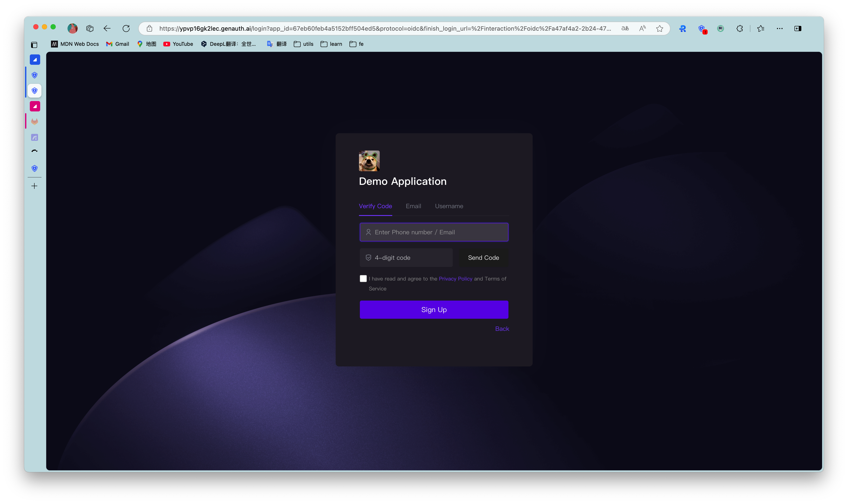Click the phone number or email input field
This screenshot has height=504, width=848.
click(434, 232)
